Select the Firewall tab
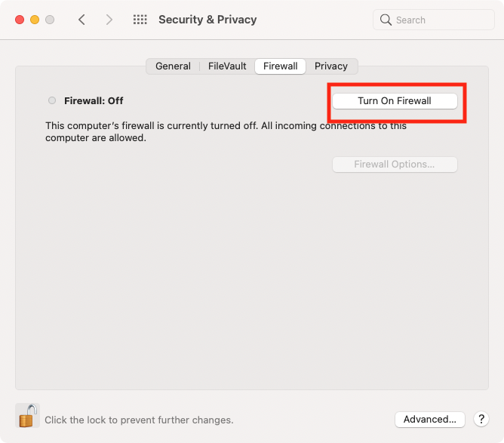 coord(280,66)
